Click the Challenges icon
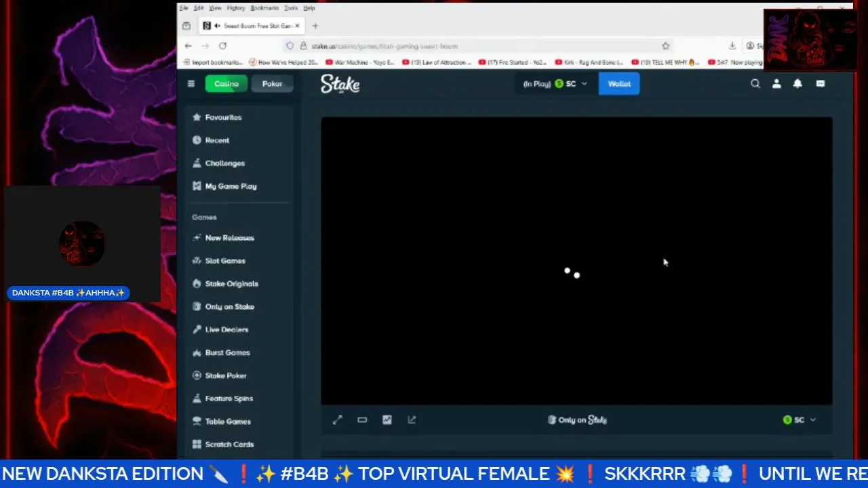 click(x=197, y=163)
